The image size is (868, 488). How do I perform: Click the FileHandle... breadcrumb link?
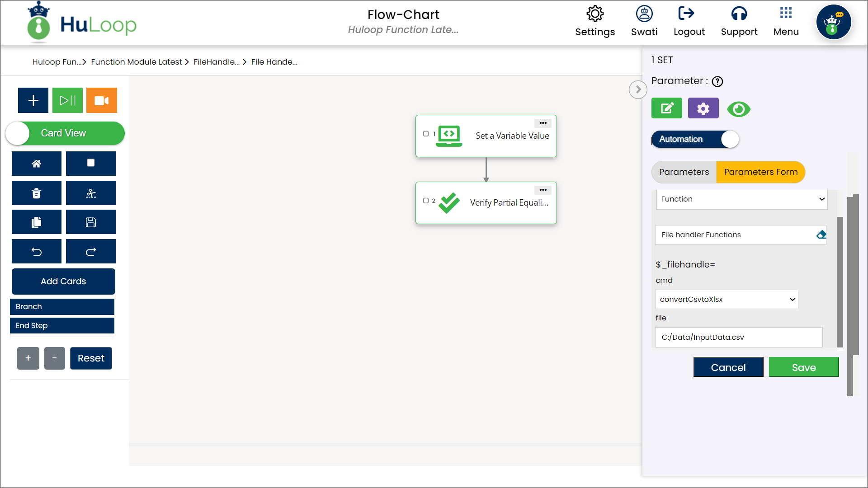[x=217, y=62]
